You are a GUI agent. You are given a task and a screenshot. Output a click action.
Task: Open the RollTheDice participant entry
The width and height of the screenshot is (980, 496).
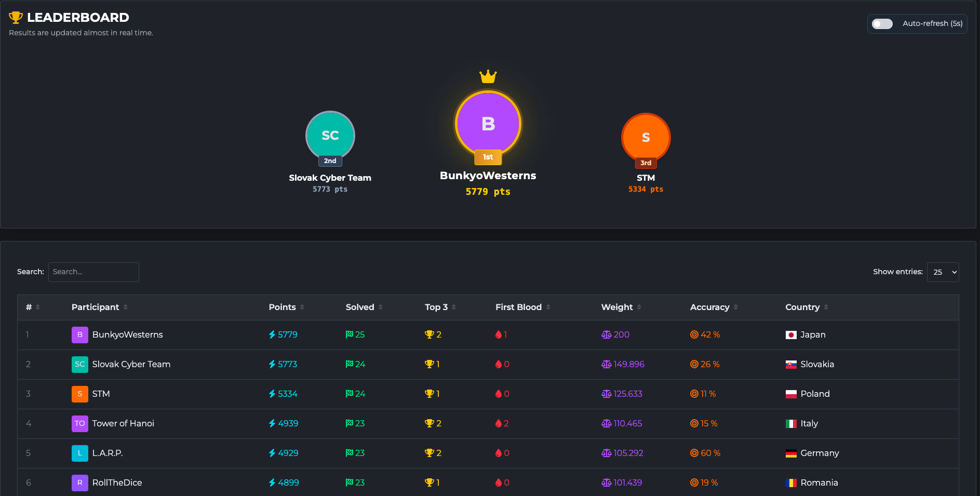(x=117, y=482)
